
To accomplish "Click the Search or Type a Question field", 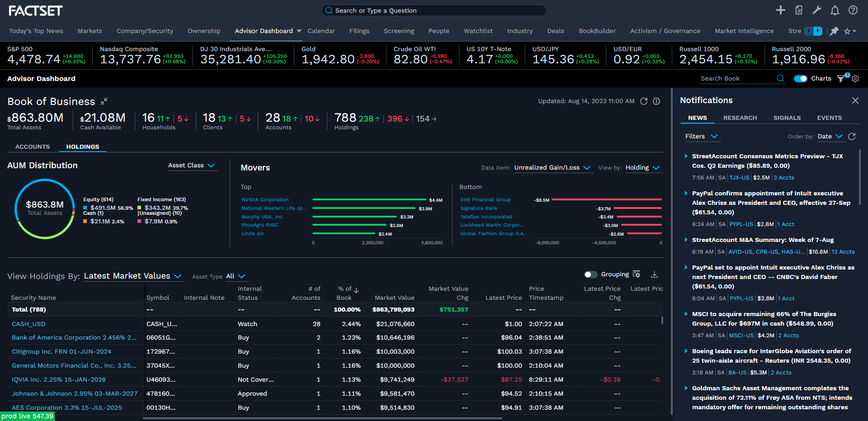I will [x=433, y=10].
